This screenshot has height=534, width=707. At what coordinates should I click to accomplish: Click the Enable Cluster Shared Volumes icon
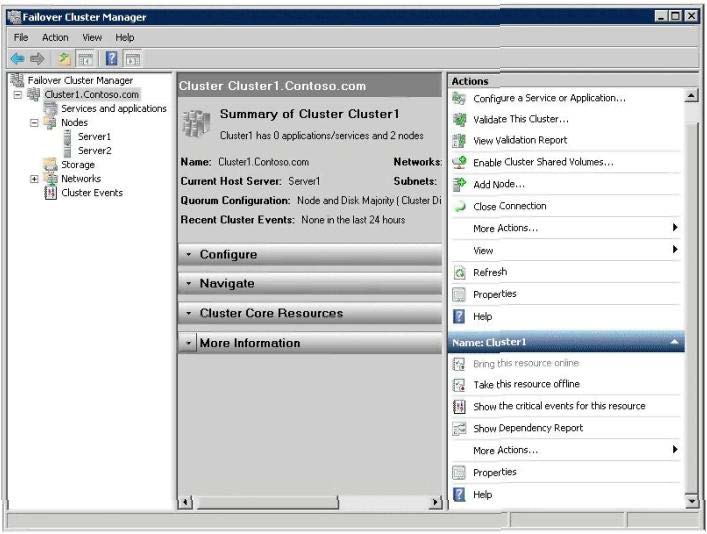(459, 162)
